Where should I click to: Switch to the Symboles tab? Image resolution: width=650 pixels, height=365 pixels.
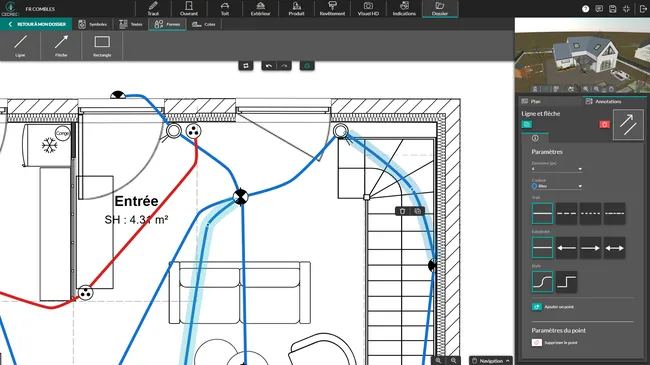click(93, 24)
